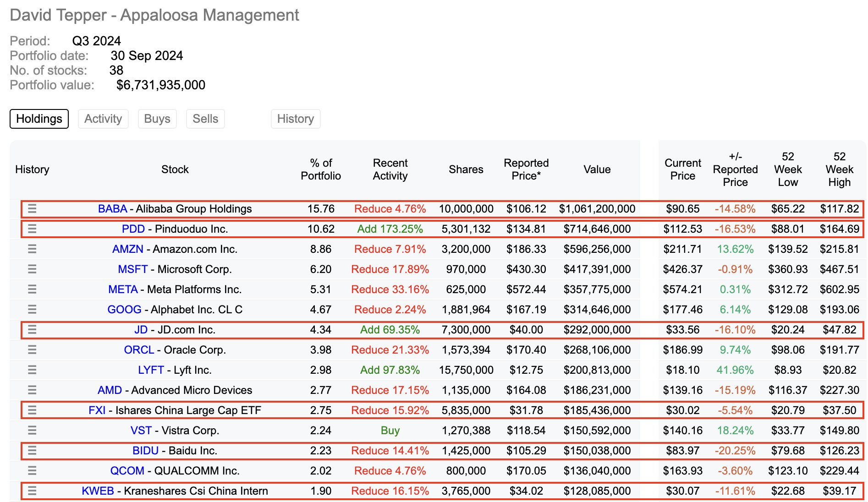
Task: Open the META ticker link
Action: tap(123, 289)
